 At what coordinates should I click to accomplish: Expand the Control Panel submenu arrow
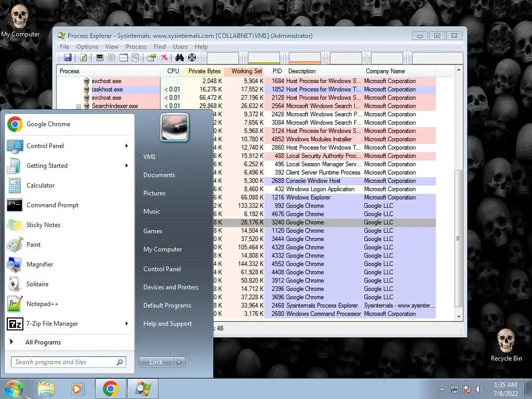[x=127, y=146]
